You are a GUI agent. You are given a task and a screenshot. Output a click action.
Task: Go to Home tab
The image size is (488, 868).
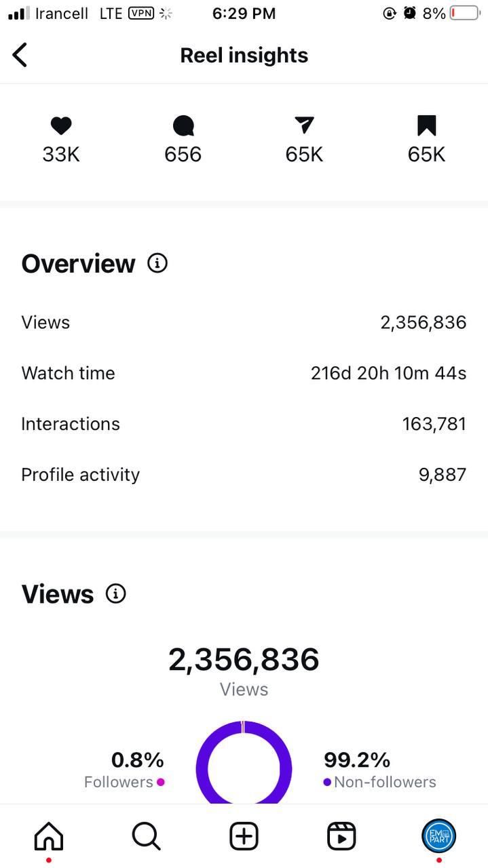pyautogui.click(x=49, y=836)
